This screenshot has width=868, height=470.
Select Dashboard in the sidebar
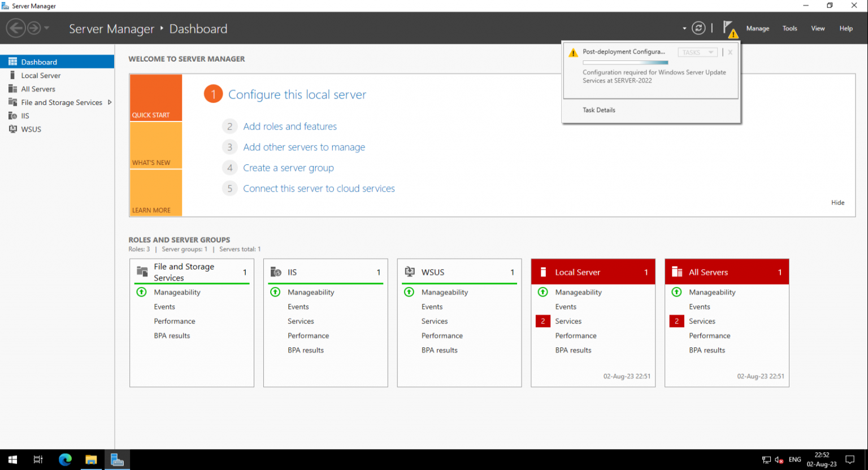click(38, 62)
